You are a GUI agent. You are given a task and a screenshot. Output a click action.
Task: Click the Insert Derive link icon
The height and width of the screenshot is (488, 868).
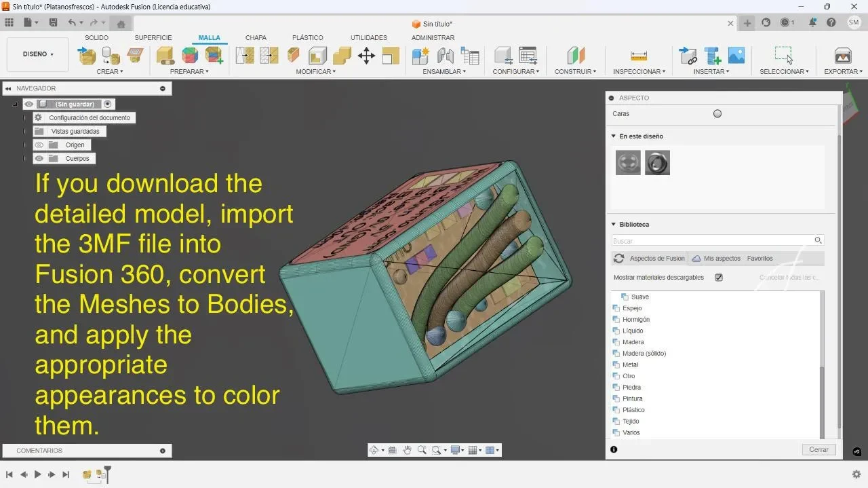tap(688, 56)
